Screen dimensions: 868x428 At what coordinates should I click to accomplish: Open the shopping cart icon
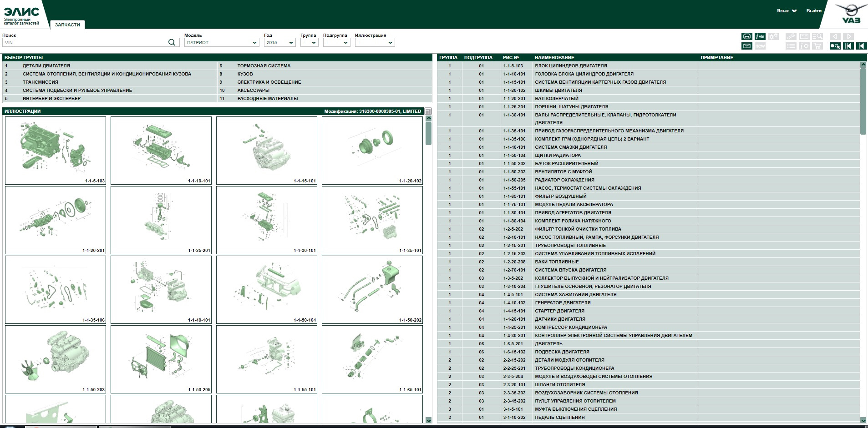pyautogui.click(x=817, y=46)
